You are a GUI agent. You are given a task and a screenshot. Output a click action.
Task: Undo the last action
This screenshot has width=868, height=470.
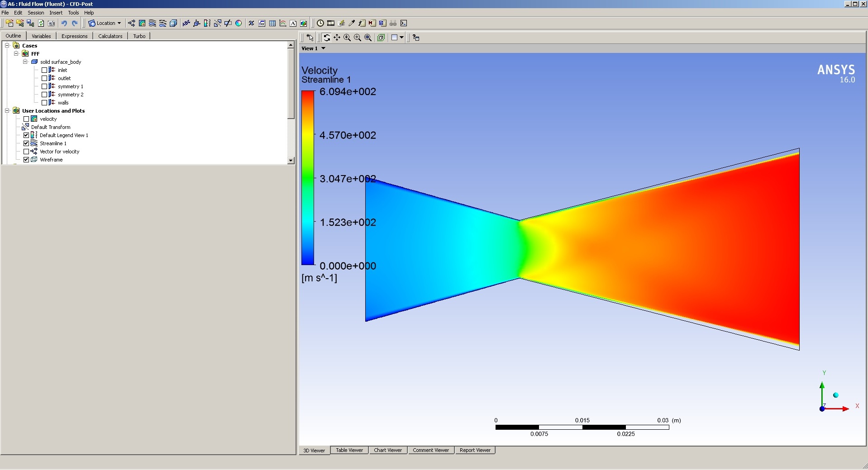click(64, 23)
